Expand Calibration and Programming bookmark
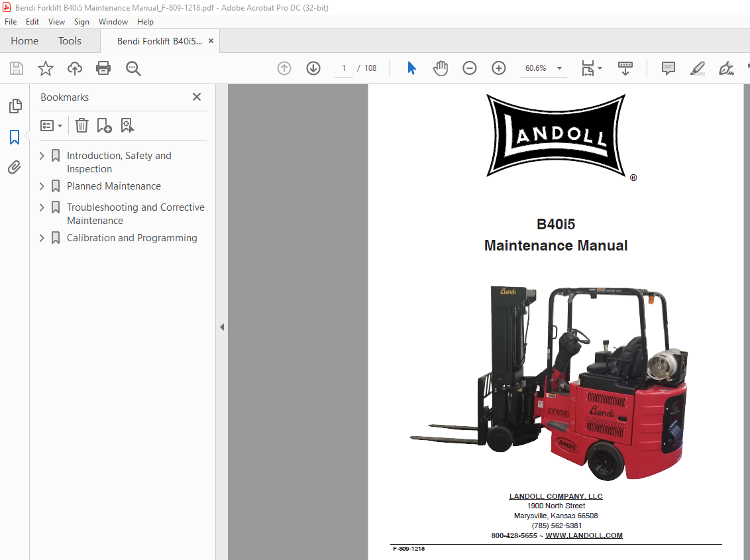The image size is (750, 560). click(x=42, y=238)
